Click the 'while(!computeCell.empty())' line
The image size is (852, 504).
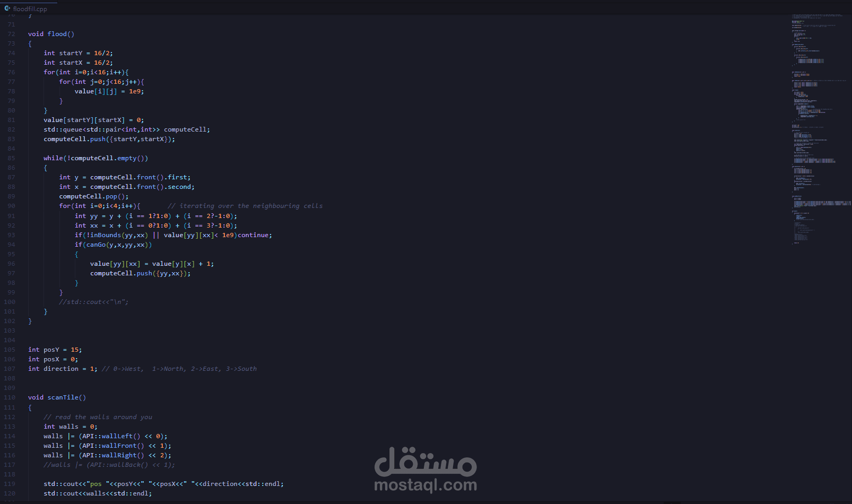pos(95,158)
